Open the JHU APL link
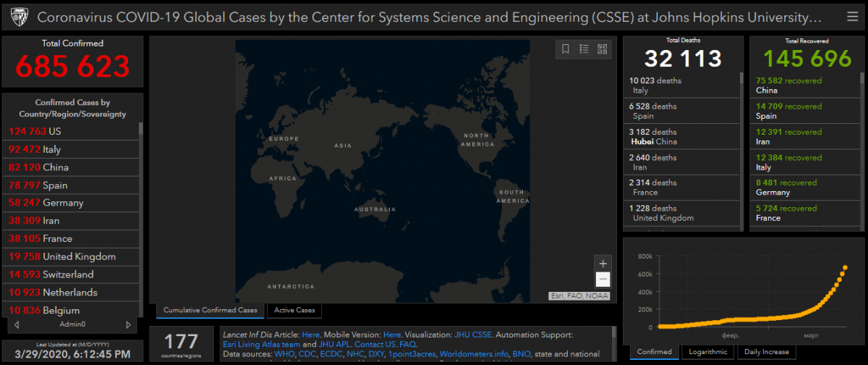 tap(336, 344)
